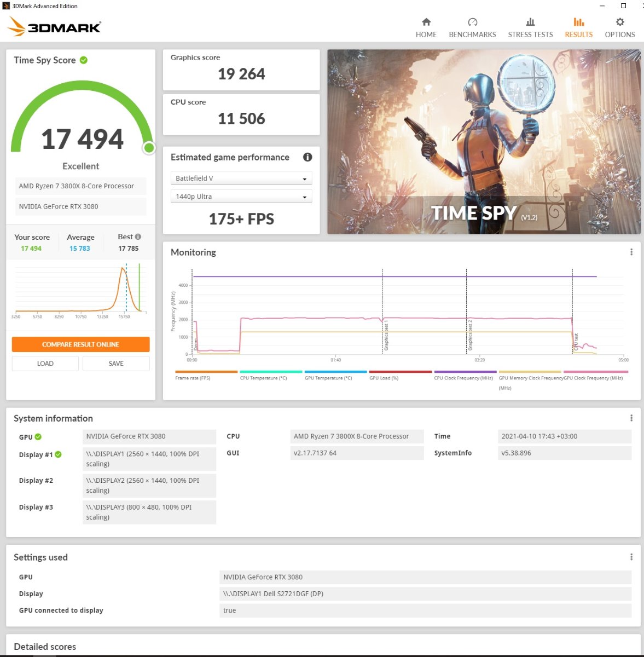Image resolution: width=644 pixels, height=657 pixels.
Task: Click the Graphics test 1 marker in chart
Action: (x=386, y=335)
